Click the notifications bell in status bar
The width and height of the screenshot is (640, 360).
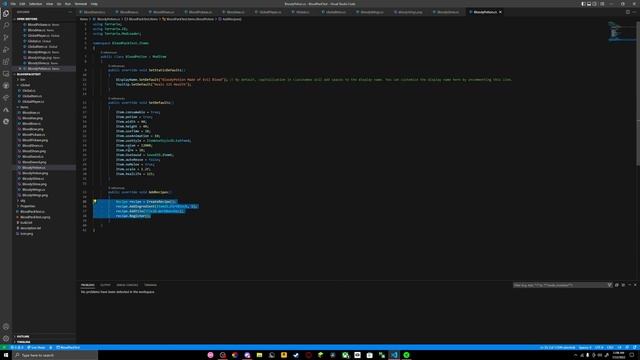click(x=635, y=348)
